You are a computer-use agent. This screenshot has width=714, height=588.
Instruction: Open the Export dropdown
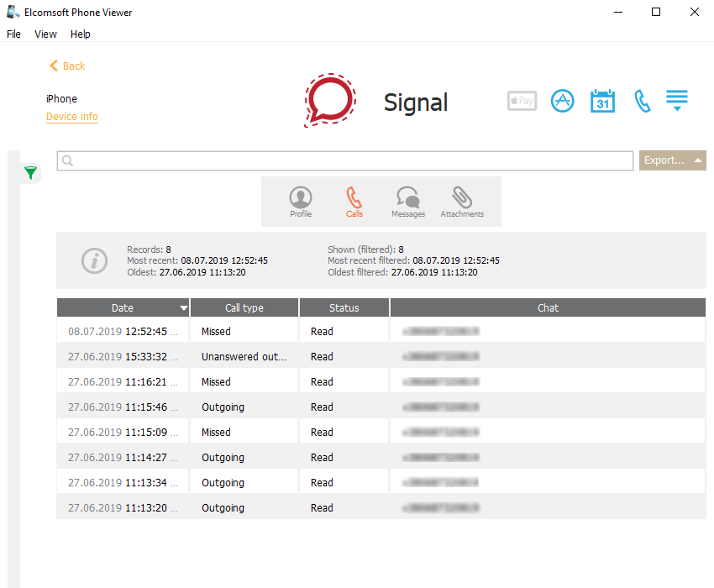point(672,160)
